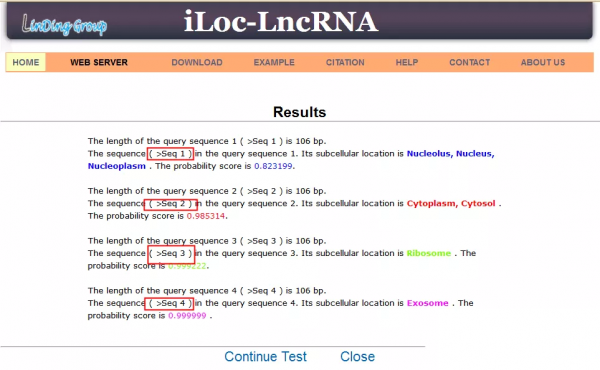The width and height of the screenshot is (600, 370).
Task: Open the HOME menu item
Action: 26,62
